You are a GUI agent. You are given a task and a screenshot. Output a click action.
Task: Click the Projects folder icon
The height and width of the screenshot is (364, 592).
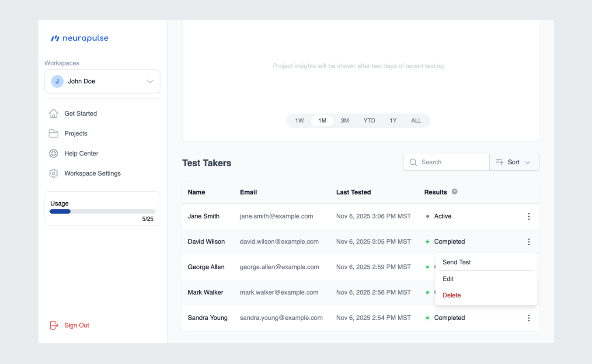(x=53, y=134)
